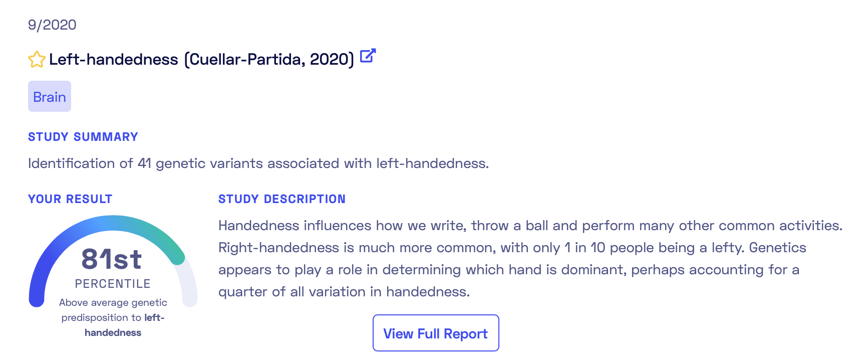Viewport: 868px width, 363px height.
Task: Select the STUDY SUMMARY heading
Action: (83, 137)
